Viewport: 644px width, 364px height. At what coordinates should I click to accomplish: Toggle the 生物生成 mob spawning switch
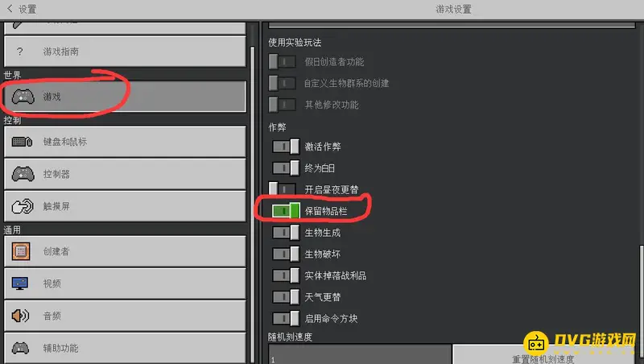pyautogui.click(x=286, y=233)
